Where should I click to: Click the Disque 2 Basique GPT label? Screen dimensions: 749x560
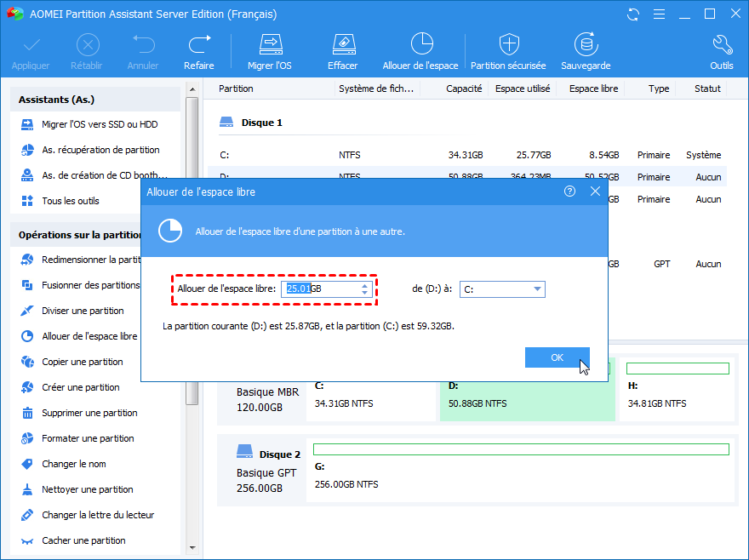coord(266,471)
